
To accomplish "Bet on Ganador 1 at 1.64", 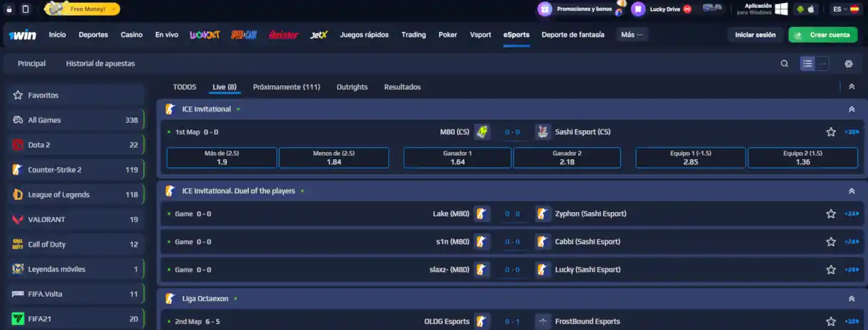I will pos(457,158).
